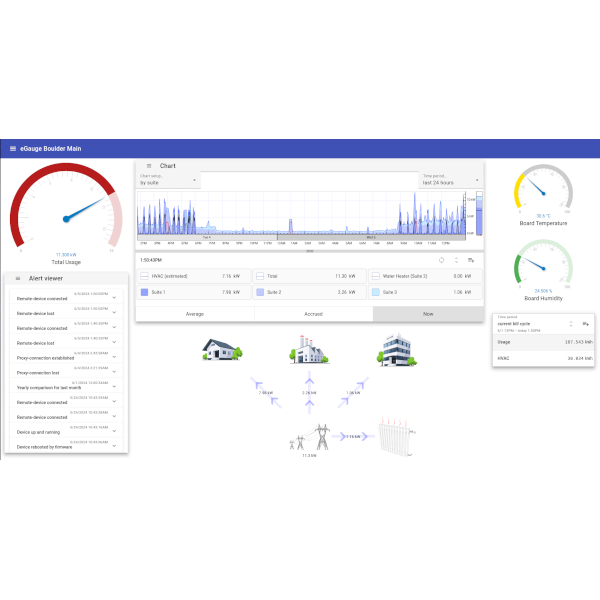The width and height of the screenshot is (600, 600).
Task: Click the add-rows icon in the chart legend header
Action: (x=471, y=260)
